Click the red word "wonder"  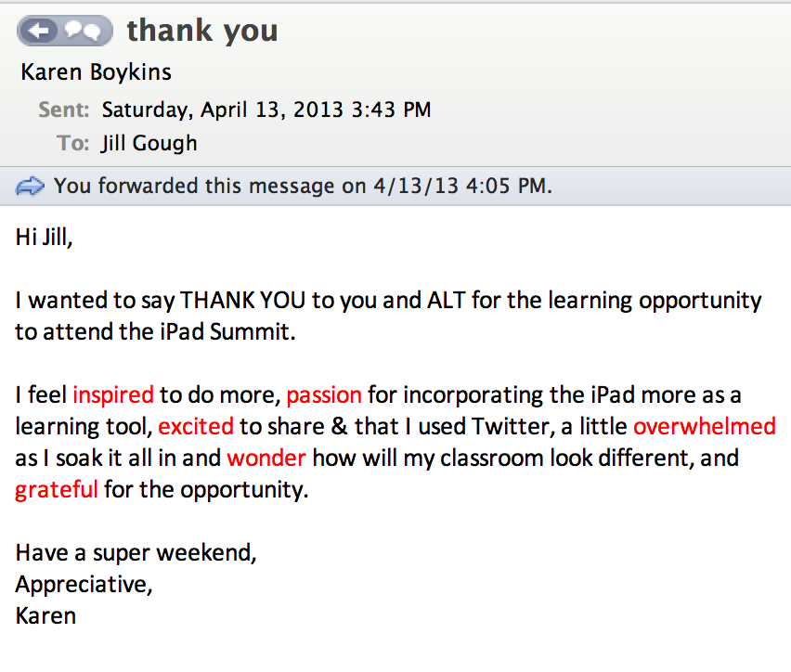click(x=266, y=459)
